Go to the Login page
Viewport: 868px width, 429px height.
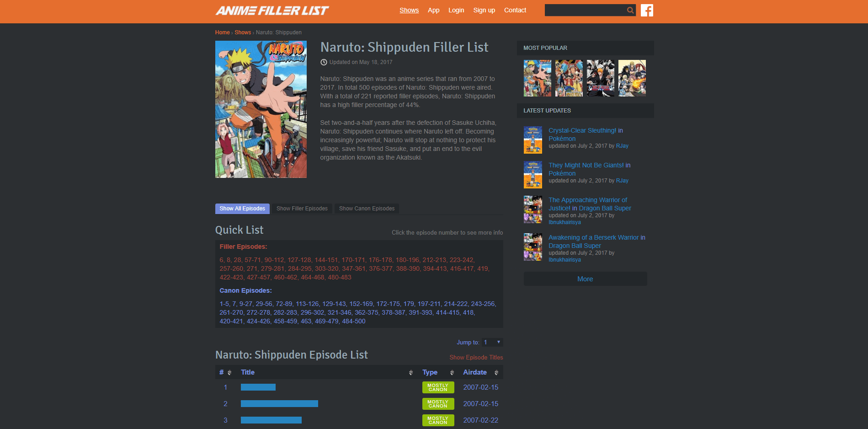(x=456, y=10)
